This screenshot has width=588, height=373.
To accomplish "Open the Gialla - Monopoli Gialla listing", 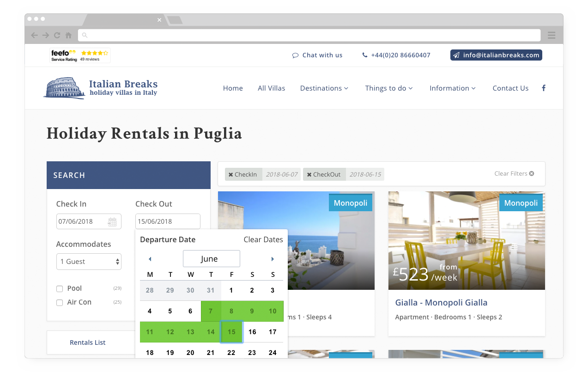I will point(441,303).
